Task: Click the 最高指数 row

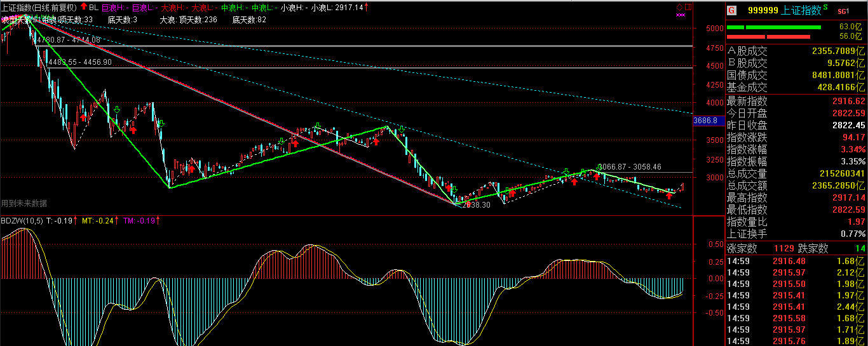Action: [x=796, y=197]
